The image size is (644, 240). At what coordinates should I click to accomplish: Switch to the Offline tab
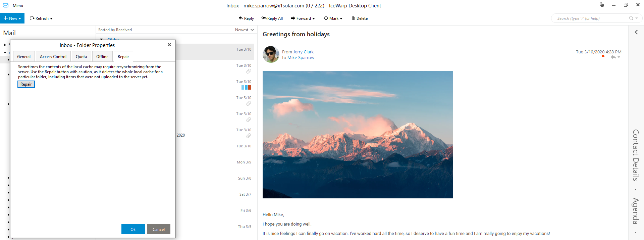point(102,57)
